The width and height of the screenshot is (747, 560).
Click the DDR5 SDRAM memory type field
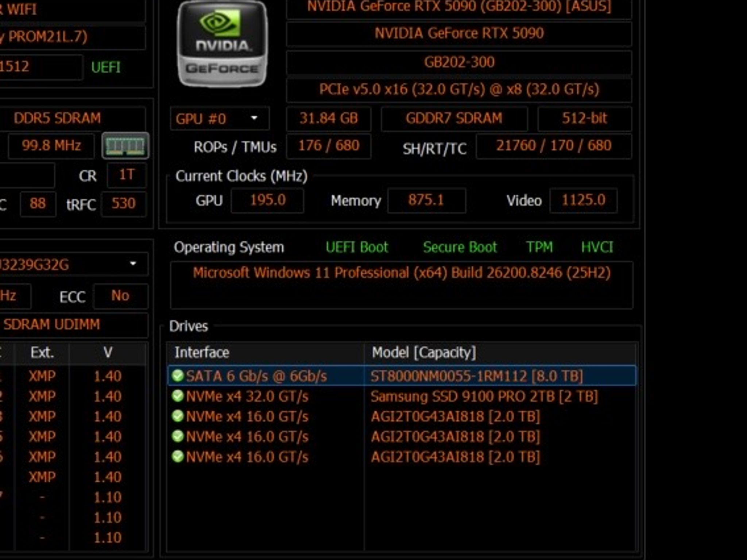[73, 118]
